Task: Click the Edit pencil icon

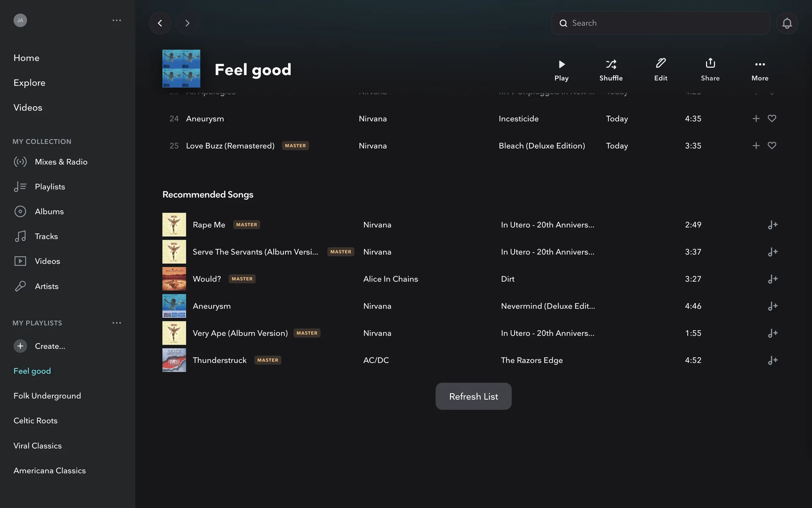Action: 661,64
